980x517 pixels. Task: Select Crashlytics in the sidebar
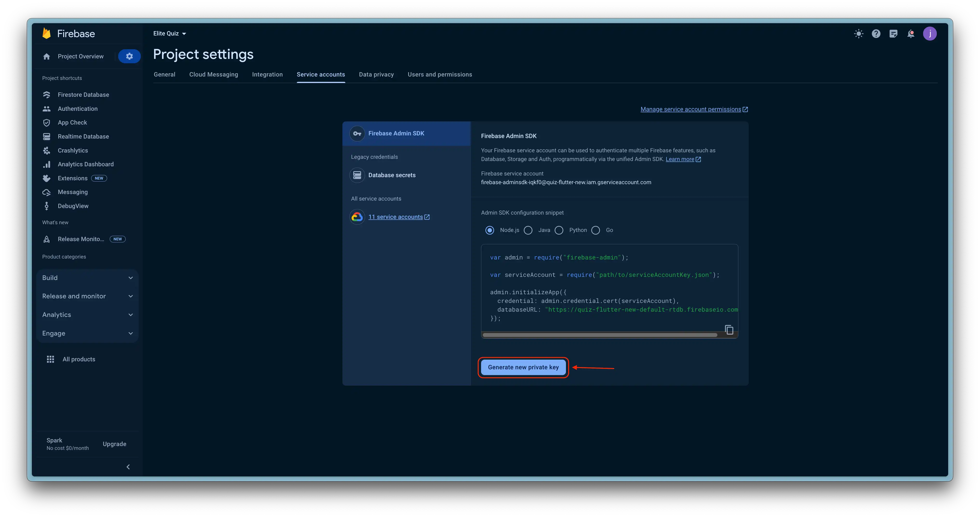(x=73, y=150)
